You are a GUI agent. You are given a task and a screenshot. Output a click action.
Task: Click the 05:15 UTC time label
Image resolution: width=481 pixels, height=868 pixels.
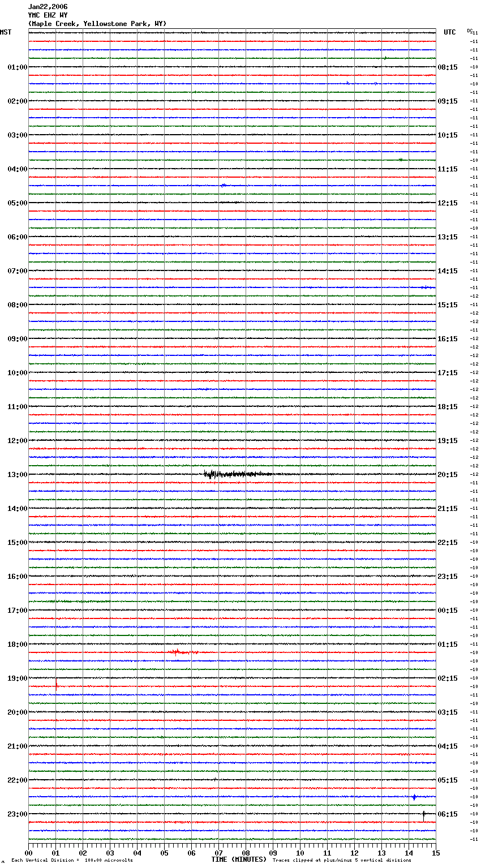coord(448,780)
